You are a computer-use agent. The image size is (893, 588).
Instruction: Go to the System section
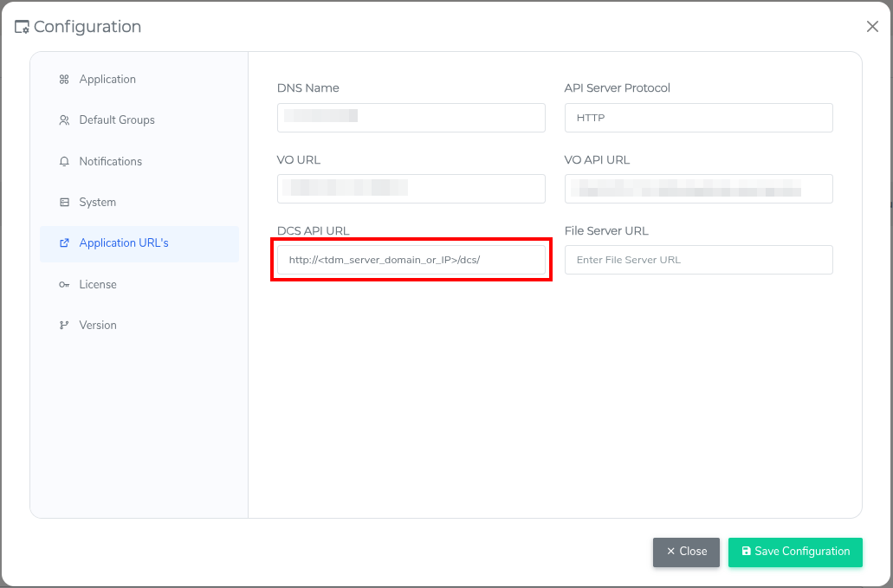[x=139, y=202]
